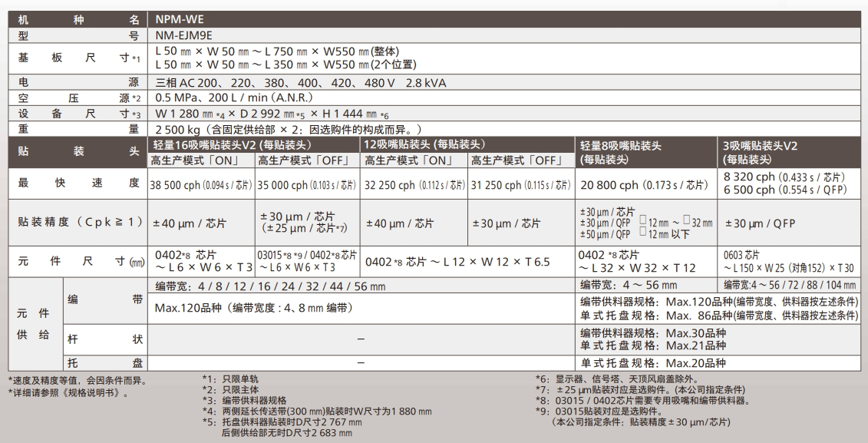Select the stick spec 编带供料器规格: Max.30品种
868x443 pixels.
coord(652,333)
